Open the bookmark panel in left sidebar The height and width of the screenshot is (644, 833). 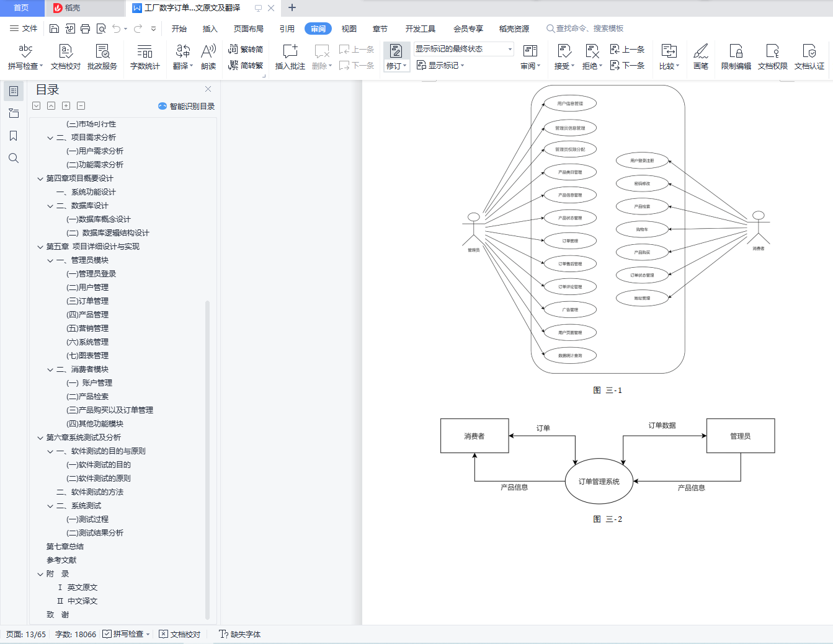pos(14,136)
